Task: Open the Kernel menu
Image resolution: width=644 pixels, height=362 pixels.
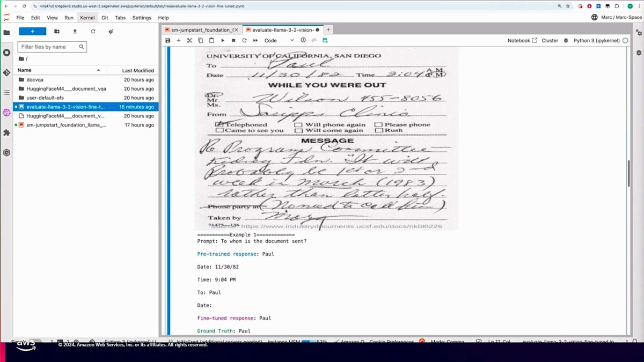Action: point(87,18)
